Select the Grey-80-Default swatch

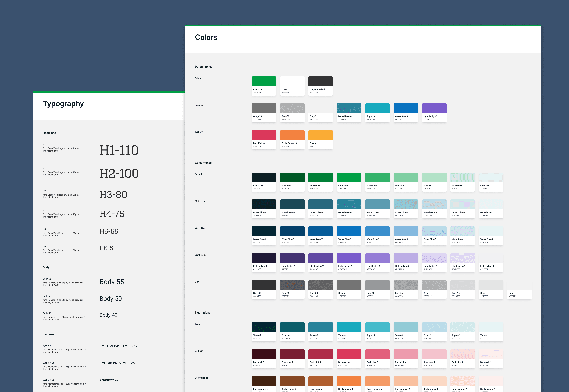[320, 82]
